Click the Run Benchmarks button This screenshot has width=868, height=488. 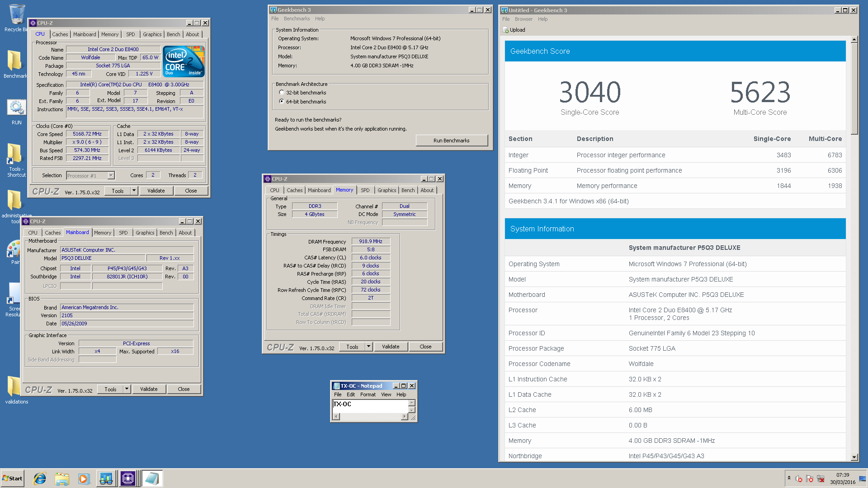[x=452, y=141]
